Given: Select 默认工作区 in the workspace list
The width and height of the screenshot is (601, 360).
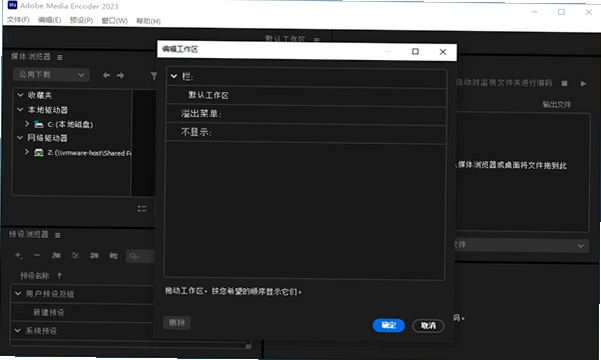Looking at the screenshot, I should pyautogui.click(x=208, y=95).
